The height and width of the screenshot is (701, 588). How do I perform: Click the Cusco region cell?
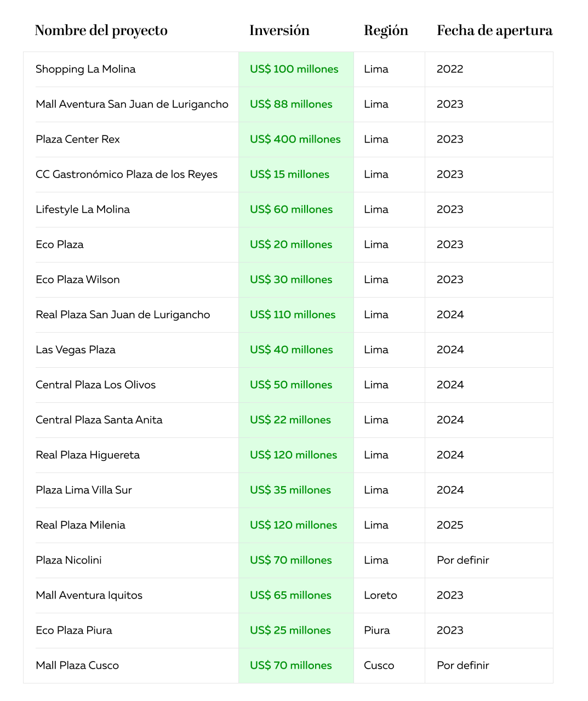tap(379, 665)
